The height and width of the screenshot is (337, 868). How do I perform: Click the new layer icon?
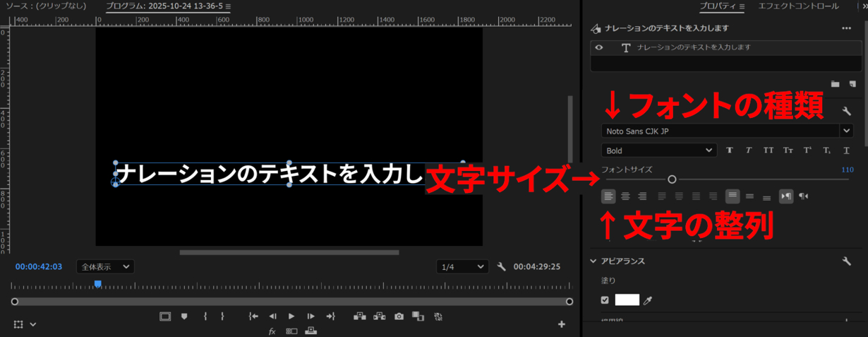(852, 83)
